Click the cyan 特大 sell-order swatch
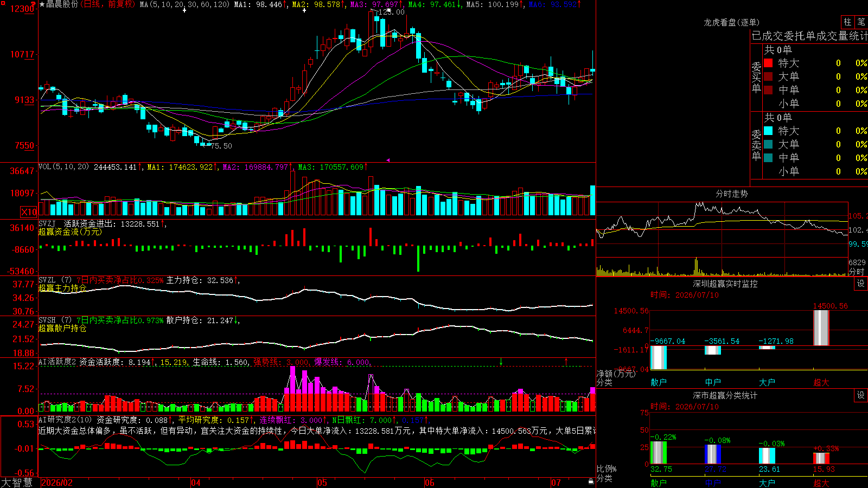 click(768, 131)
